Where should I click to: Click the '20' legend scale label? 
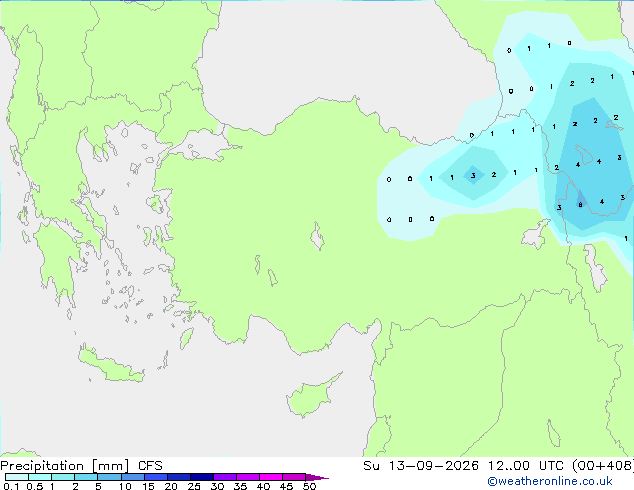171,486
